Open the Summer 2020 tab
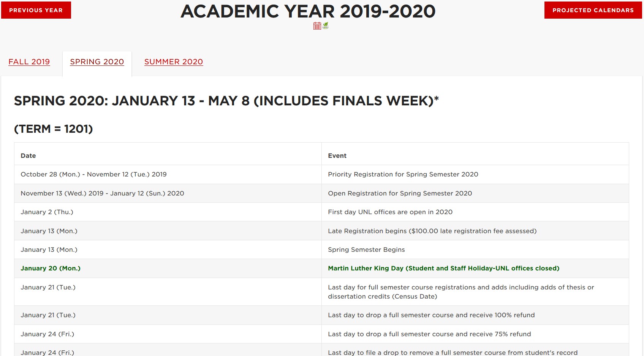Viewport: 644px width, 356px height. click(x=174, y=62)
